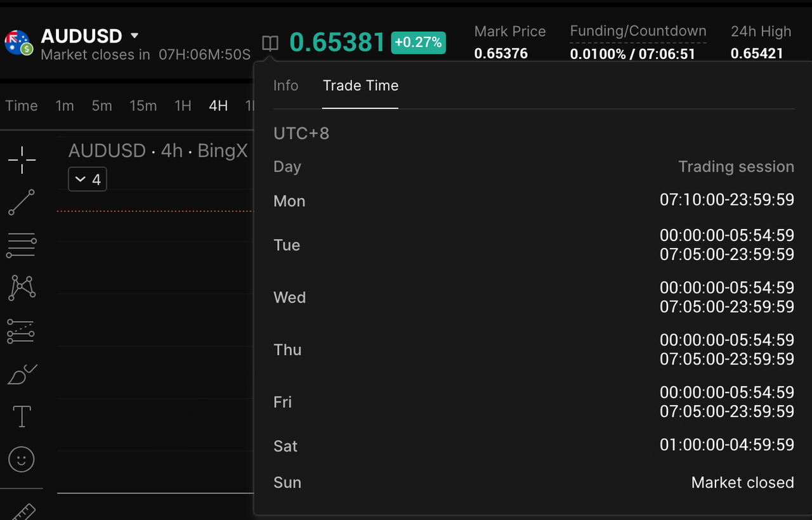Screen dimensions: 812x520
Task: Select the crosshair cursor tool
Action: (22, 160)
